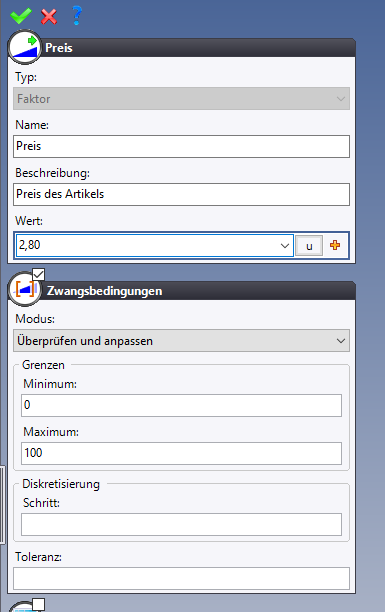Click the Beschreibung field 'Preis des Artikels'
Screen dimensions: 385x612
181,194
